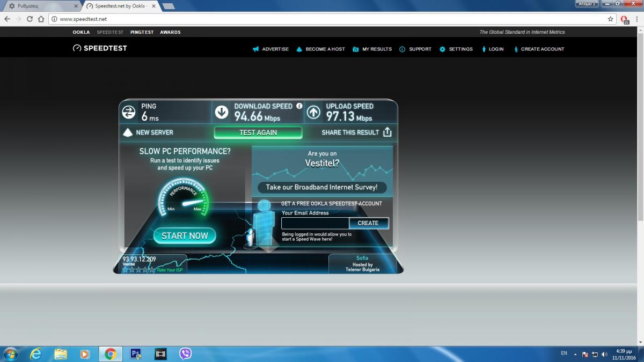The image size is (644, 362).
Task: Select the SPEEDTEST top nav item
Action: coord(110,32)
